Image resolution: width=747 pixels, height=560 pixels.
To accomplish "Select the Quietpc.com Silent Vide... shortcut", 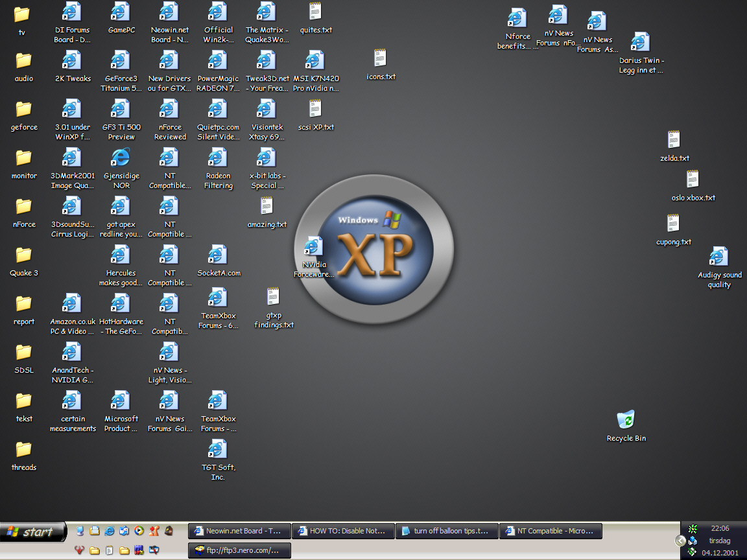I will [x=218, y=120].
